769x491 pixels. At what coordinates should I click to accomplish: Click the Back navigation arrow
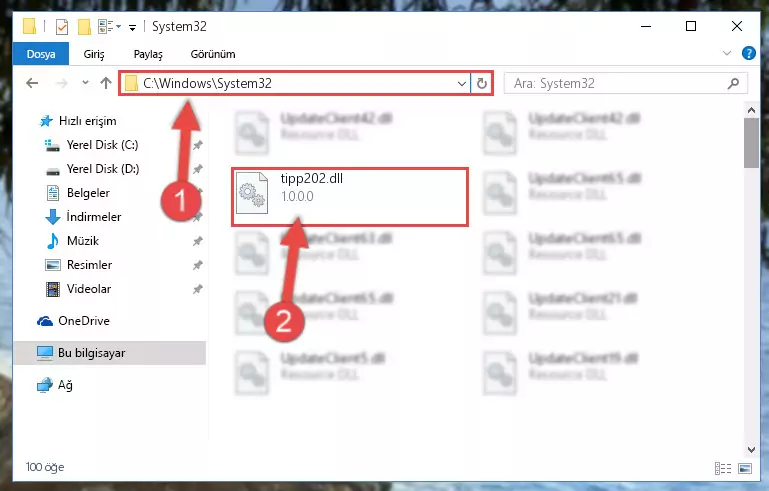pos(32,83)
